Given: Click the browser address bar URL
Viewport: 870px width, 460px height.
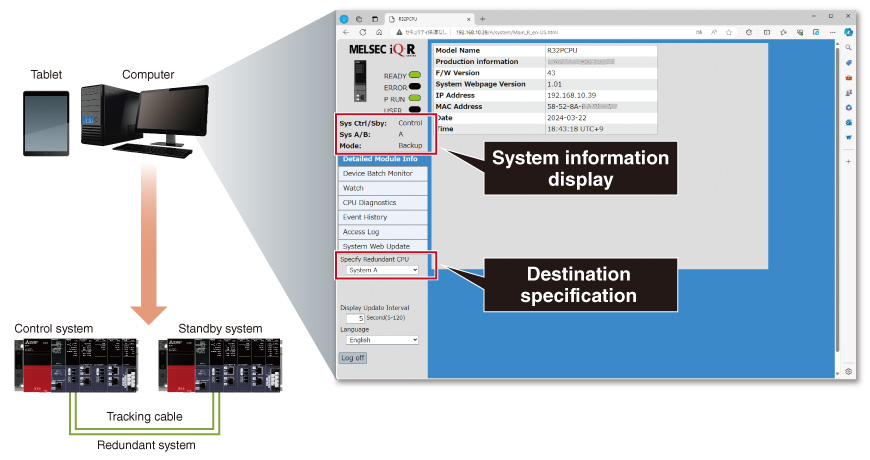Looking at the screenshot, I should coord(507,32).
